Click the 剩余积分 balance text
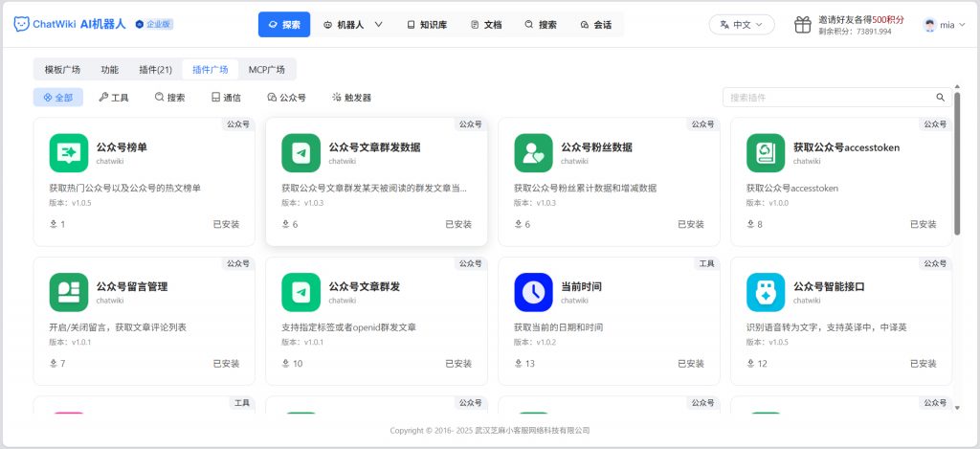 point(855,32)
